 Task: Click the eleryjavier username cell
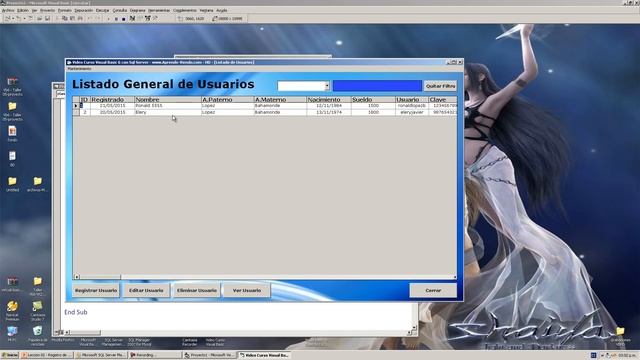412,112
